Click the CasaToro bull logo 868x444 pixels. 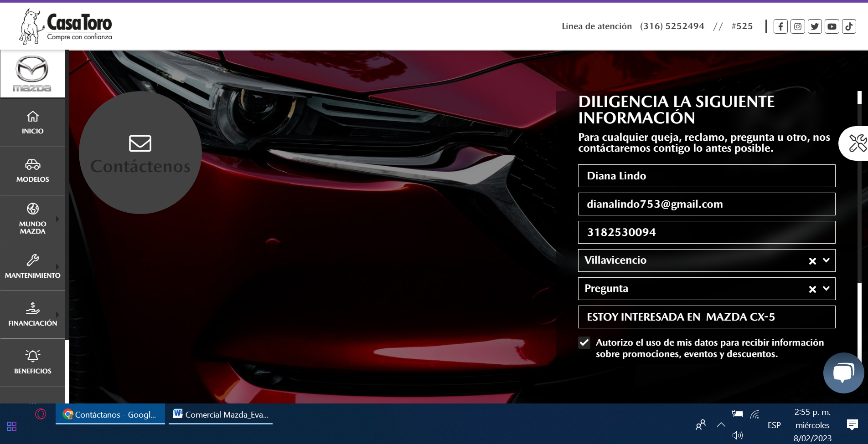65,26
